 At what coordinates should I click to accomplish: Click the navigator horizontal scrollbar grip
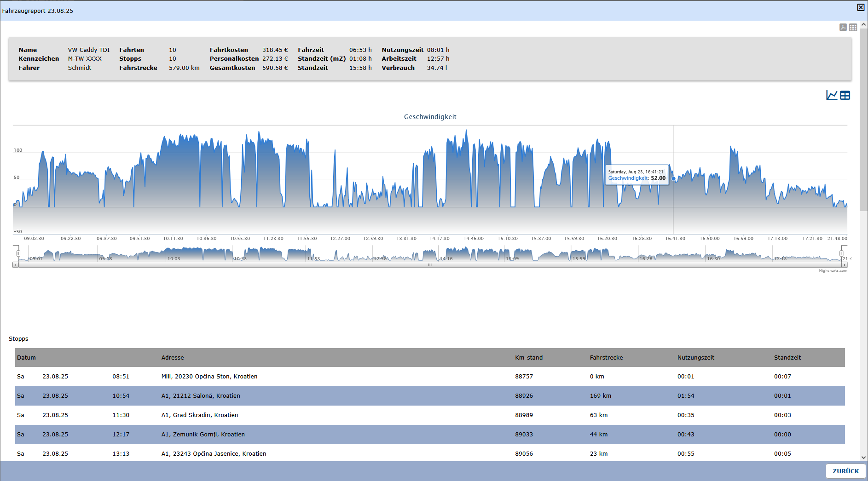(430, 265)
